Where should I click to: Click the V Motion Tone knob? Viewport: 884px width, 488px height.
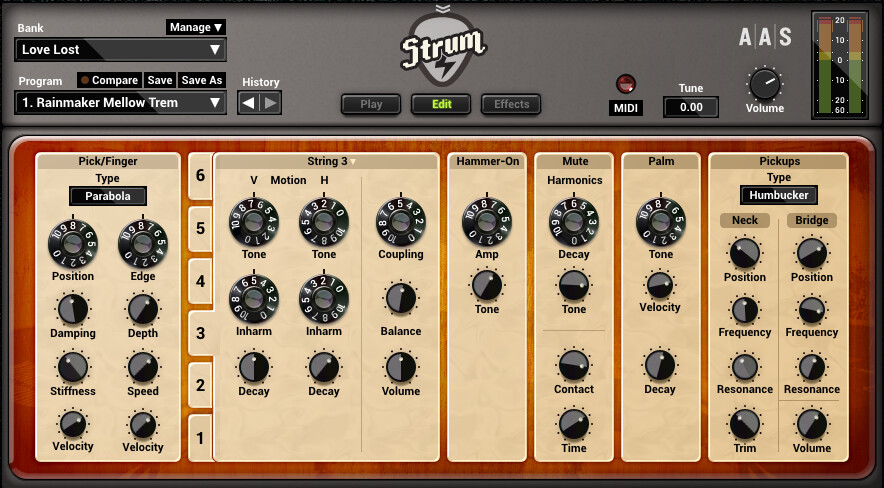(x=254, y=222)
